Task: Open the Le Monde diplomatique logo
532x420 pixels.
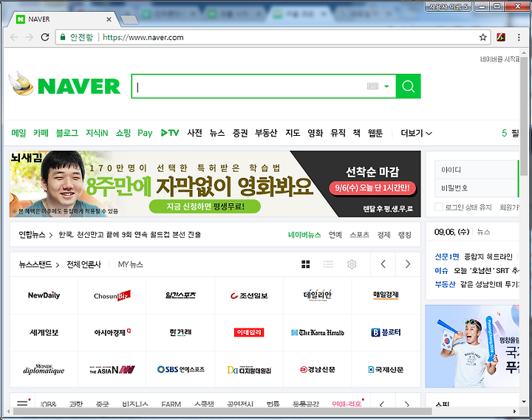Action: pos(44,369)
